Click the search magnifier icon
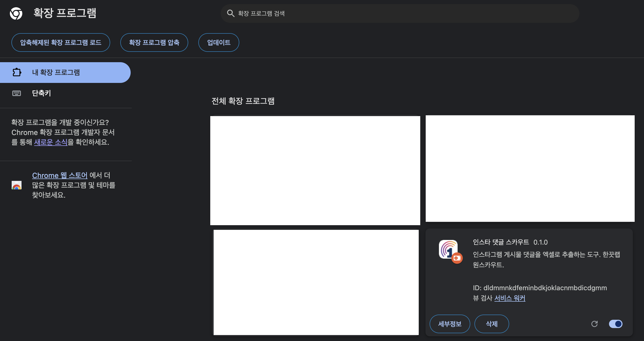This screenshot has width=644, height=341. (x=230, y=13)
